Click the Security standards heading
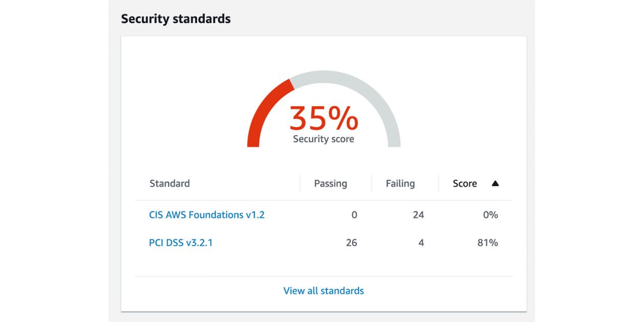This screenshot has width=644, height=322. click(x=176, y=19)
